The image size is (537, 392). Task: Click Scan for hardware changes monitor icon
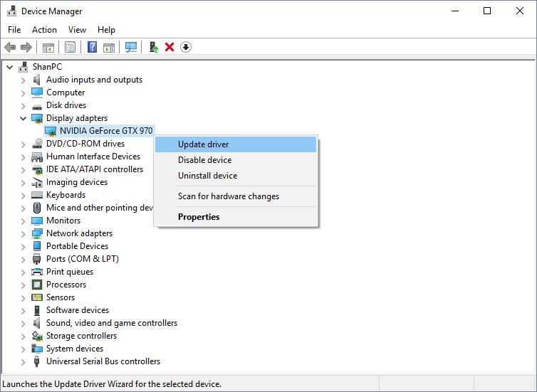pyautogui.click(x=131, y=47)
